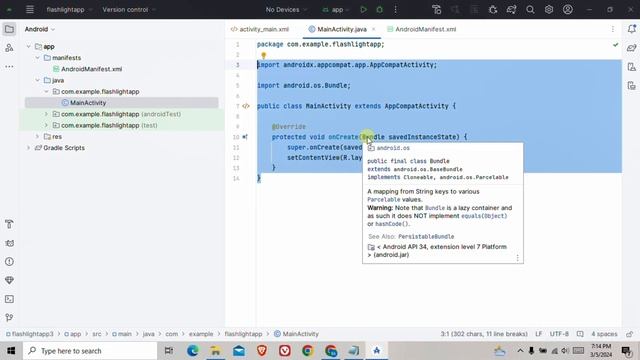The height and width of the screenshot is (360, 640).
Task: Change UTF-8 file encoding in status bar
Action: pos(559,334)
